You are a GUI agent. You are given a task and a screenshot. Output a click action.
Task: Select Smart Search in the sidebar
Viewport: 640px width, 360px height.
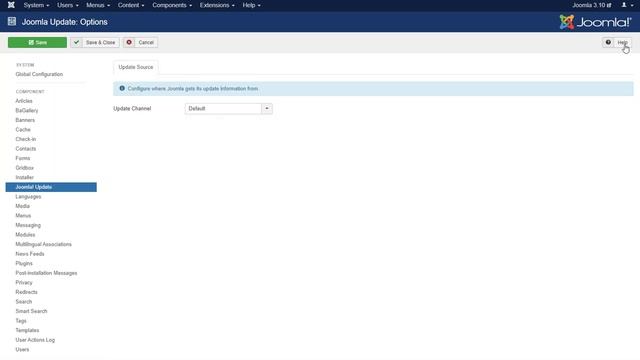[x=31, y=311]
